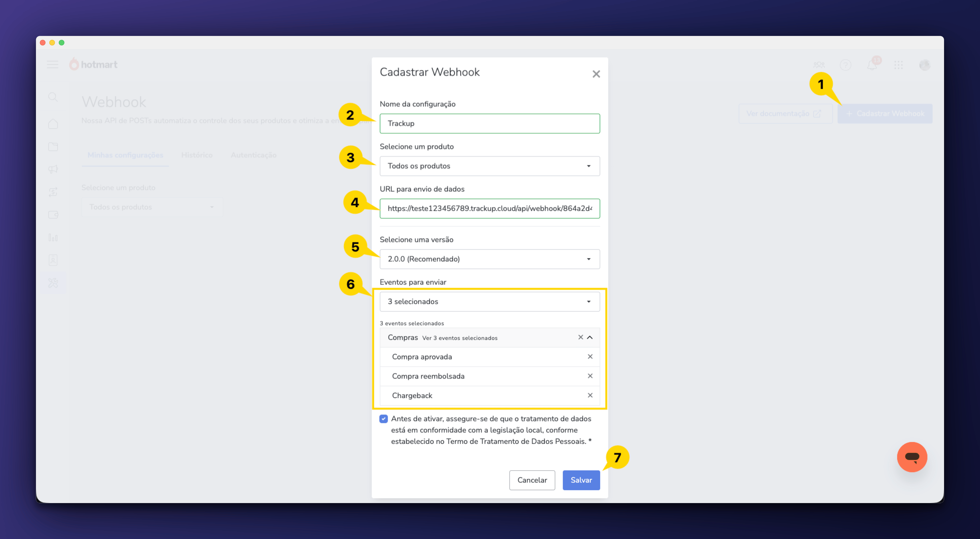Open the bar chart icon in the sidebar
980x539 pixels.
pos(53,237)
